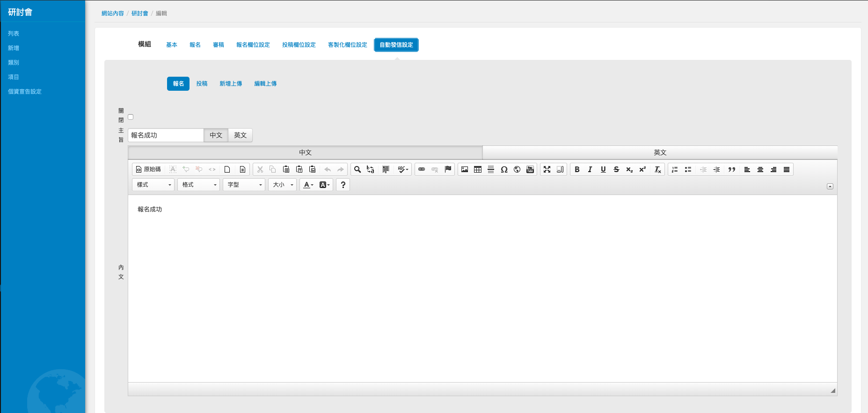Go to 個資宣告設定 in the sidebar

25,92
